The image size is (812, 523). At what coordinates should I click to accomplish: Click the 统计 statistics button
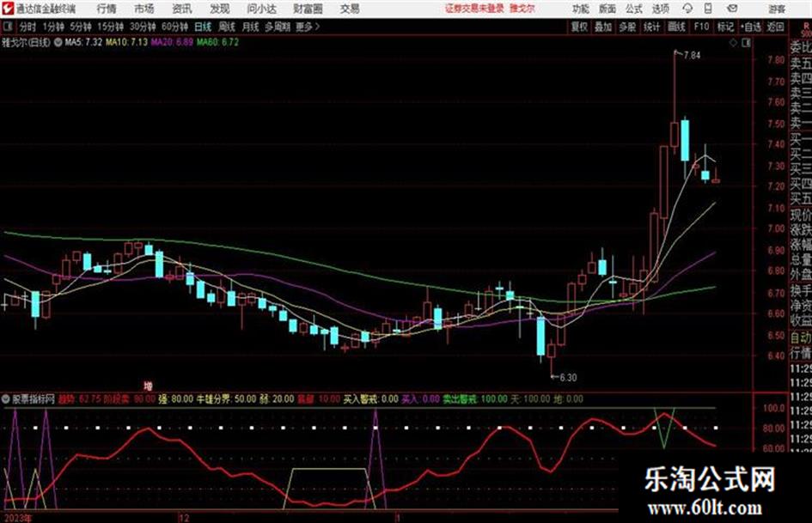652,27
